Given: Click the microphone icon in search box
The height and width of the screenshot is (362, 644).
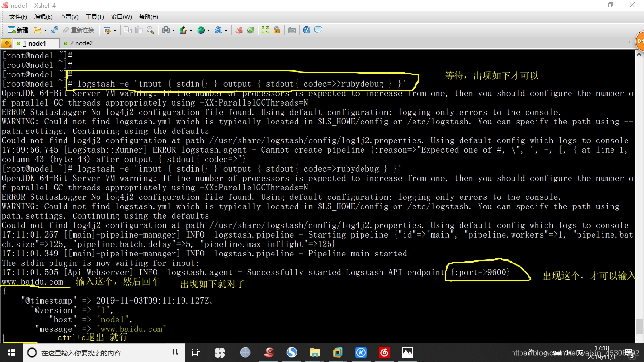Looking at the screenshot, I should click(x=175, y=353).
